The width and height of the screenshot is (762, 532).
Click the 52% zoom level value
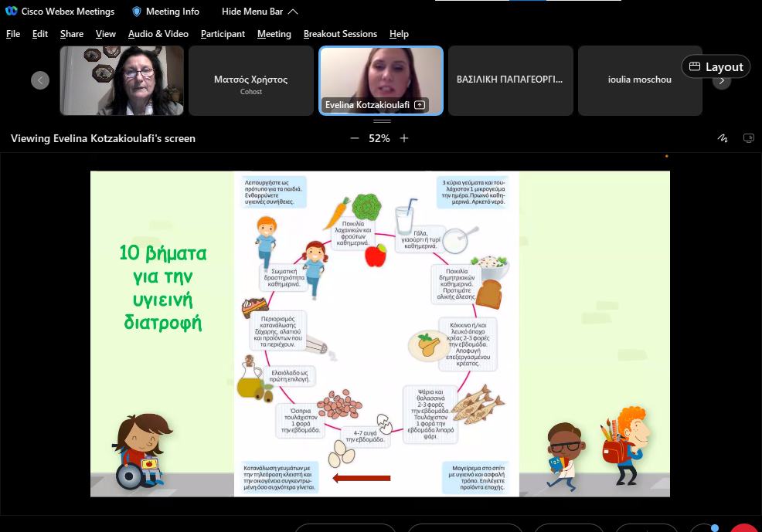click(x=379, y=138)
